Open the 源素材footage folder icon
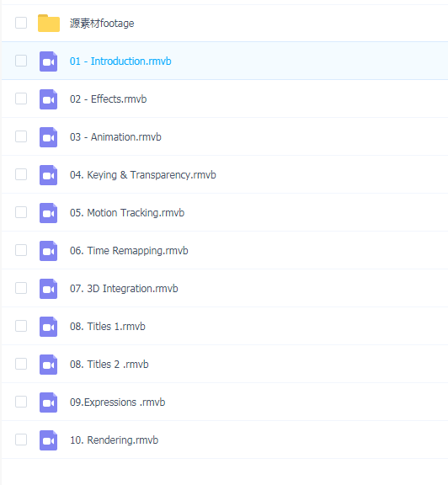 pos(49,24)
